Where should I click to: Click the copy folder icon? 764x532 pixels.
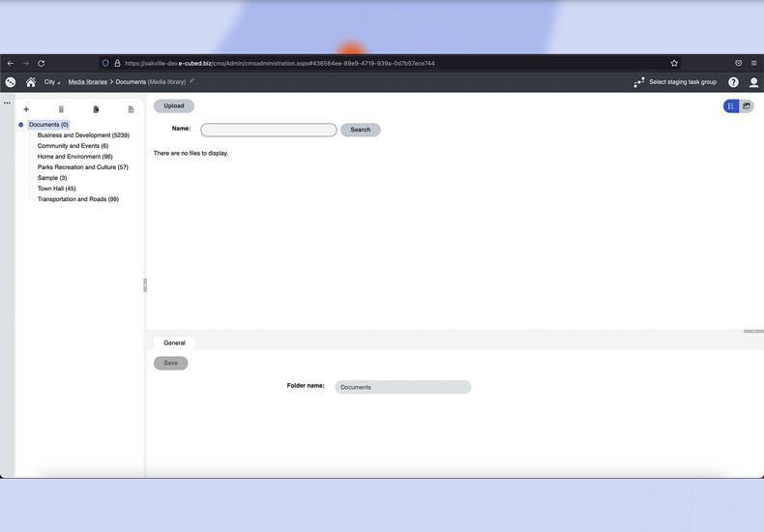pyautogui.click(x=96, y=109)
